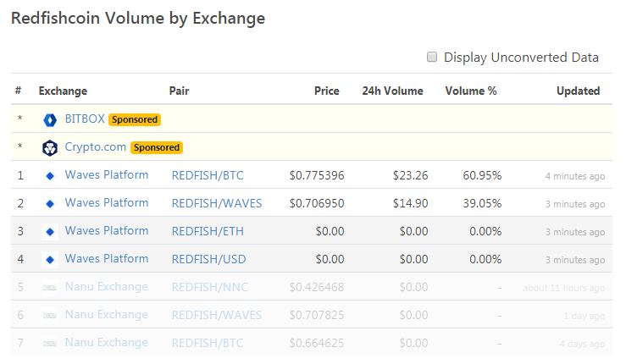Sort table by Price column header
The width and height of the screenshot is (626, 364).
[x=326, y=91]
